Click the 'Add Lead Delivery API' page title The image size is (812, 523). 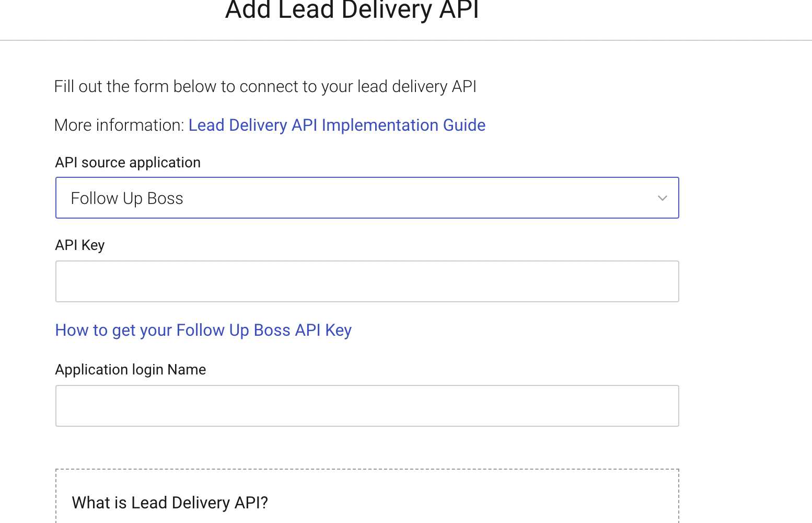[x=352, y=10]
